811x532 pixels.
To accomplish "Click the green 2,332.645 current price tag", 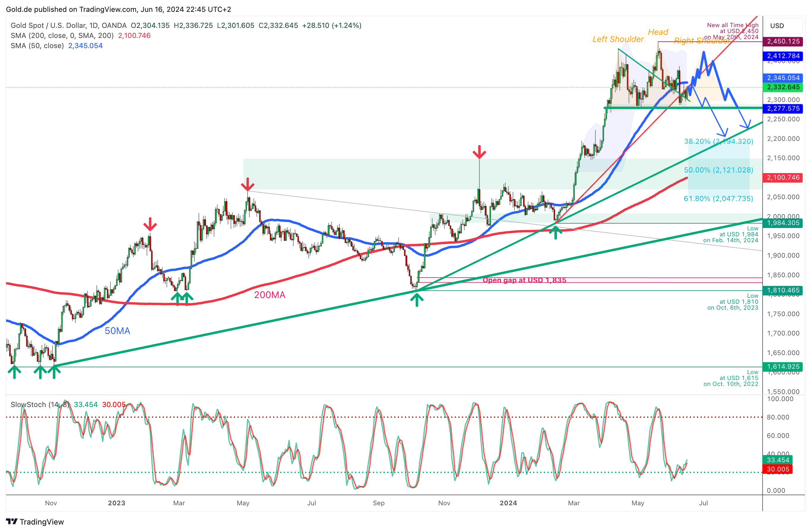I will (x=783, y=87).
